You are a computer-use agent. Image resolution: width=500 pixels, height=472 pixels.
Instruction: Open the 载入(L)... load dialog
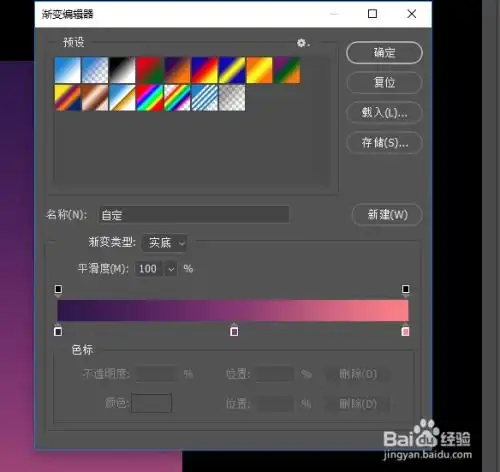(x=384, y=113)
